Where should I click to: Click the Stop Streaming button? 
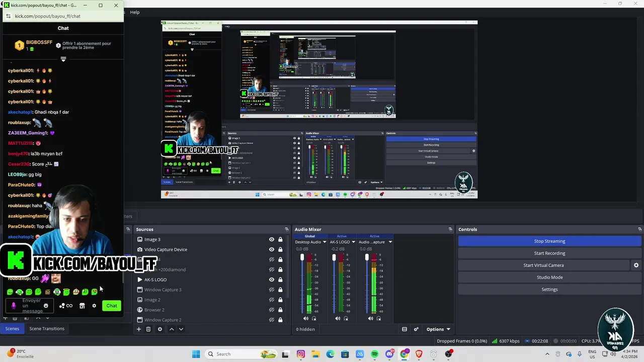(x=549, y=241)
